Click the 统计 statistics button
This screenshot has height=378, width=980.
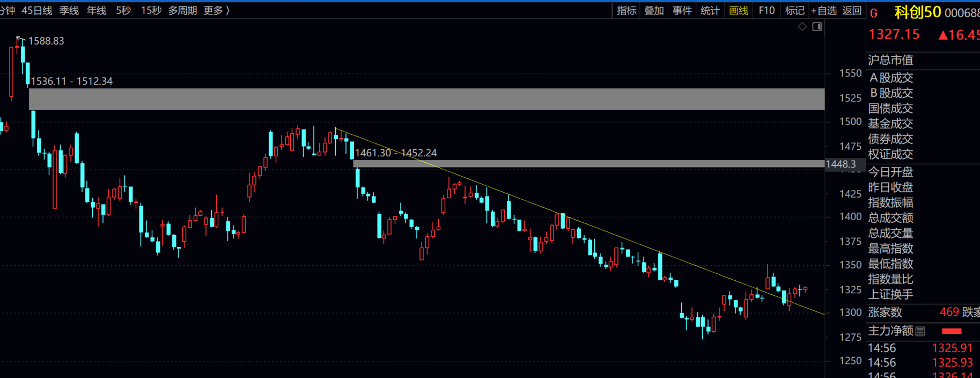pyautogui.click(x=710, y=11)
